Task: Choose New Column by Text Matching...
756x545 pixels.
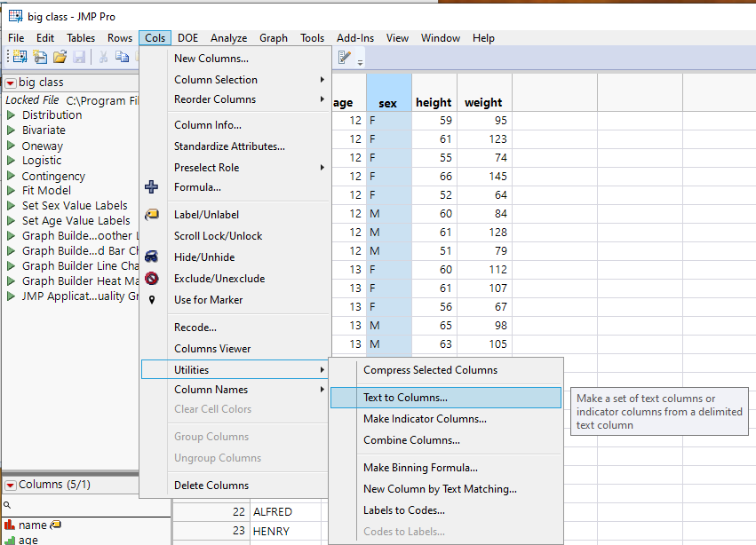Action: [x=441, y=488]
